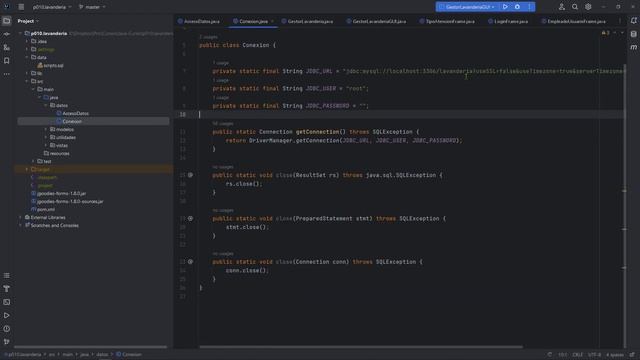Expand the utilidades package
The width and height of the screenshot is (640, 360).
[x=46, y=138]
